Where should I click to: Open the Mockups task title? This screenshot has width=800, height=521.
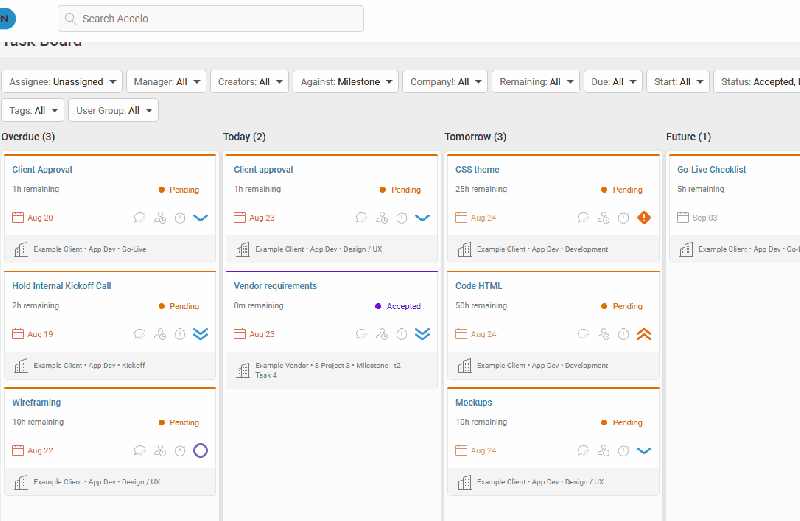click(x=473, y=403)
